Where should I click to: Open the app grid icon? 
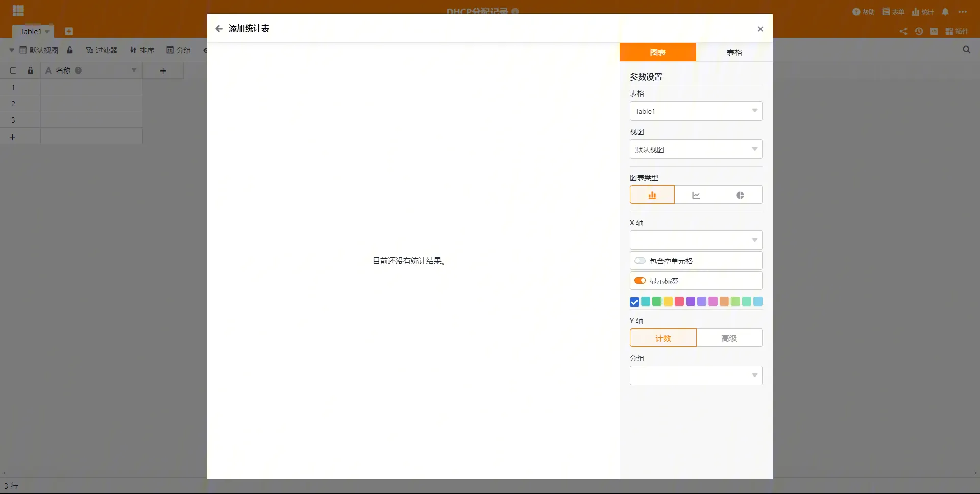tap(18, 11)
